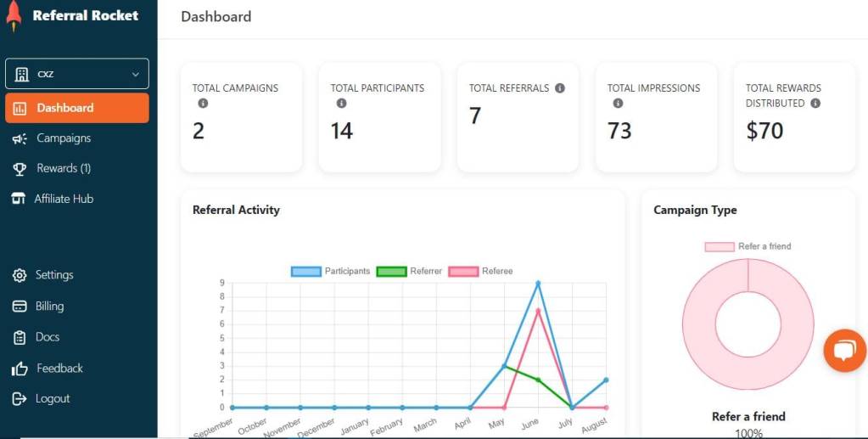The height and width of the screenshot is (439, 868).
Task: Select the Dashboard menu item
Action: pyautogui.click(x=77, y=108)
